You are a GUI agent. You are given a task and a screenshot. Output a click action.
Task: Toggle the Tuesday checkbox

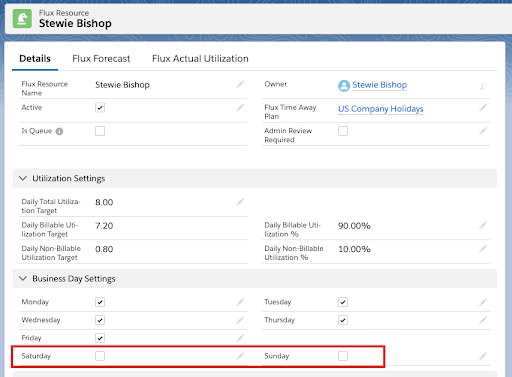pyautogui.click(x=343, y=302)
